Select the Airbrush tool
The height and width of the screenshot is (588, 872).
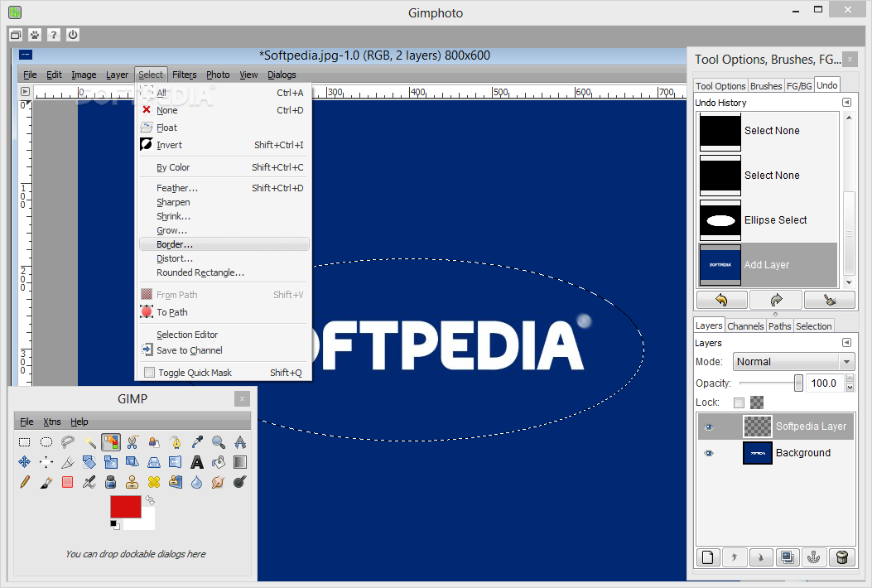[x=89, y=482]
